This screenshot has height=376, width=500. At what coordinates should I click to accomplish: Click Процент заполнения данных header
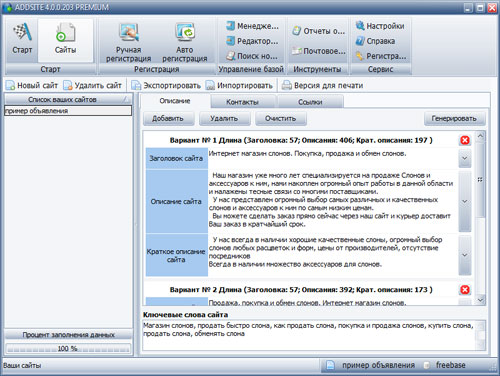[68, 335]
